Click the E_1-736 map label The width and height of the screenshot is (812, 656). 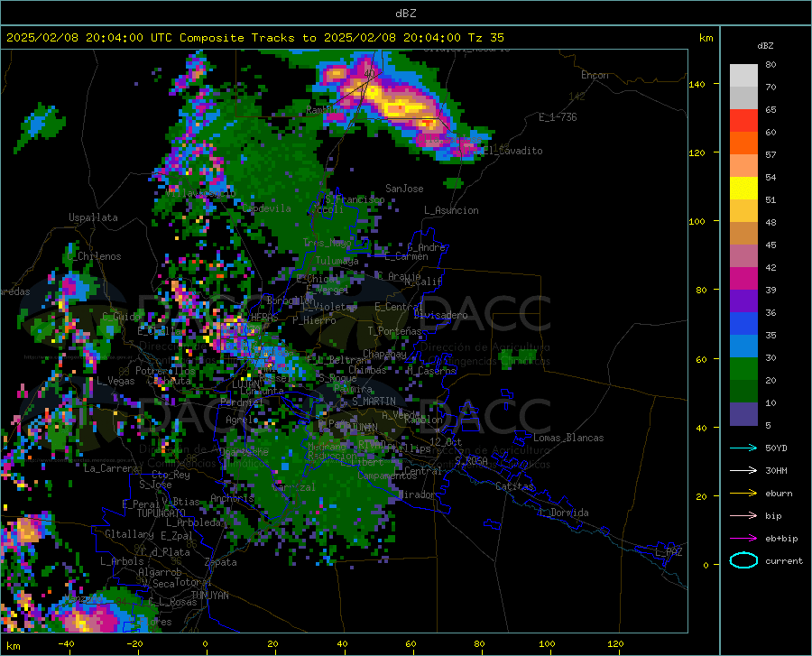(558, 117)
